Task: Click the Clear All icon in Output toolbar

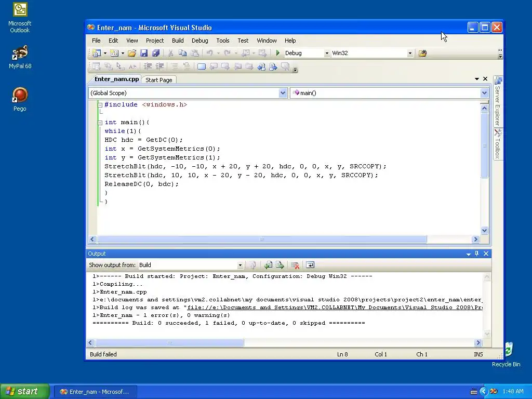Action: [x=295, y=265]
